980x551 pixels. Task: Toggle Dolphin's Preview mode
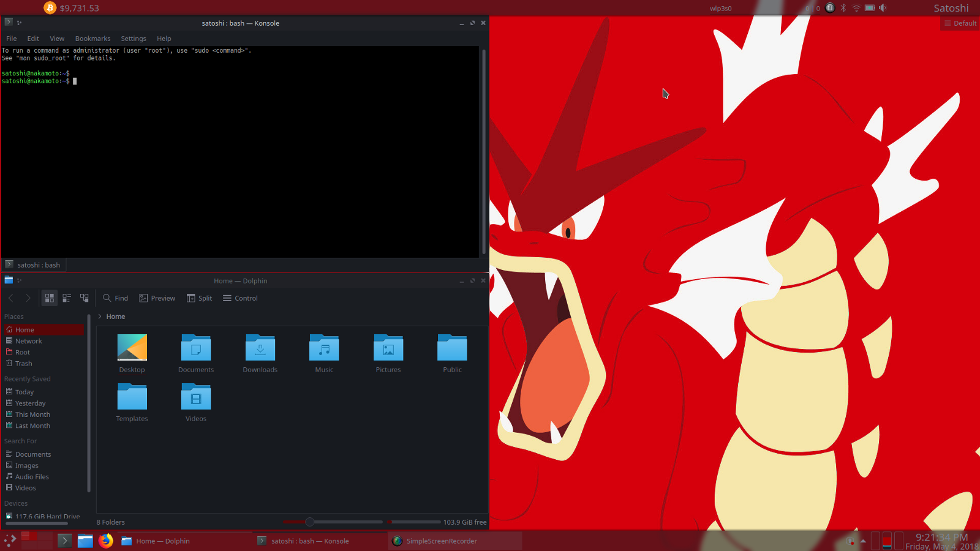[157, 298]
